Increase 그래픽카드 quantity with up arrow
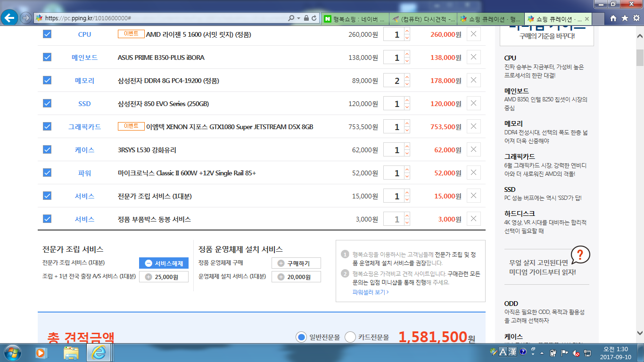Screen dimensions: 644x362 click(407, 123)
